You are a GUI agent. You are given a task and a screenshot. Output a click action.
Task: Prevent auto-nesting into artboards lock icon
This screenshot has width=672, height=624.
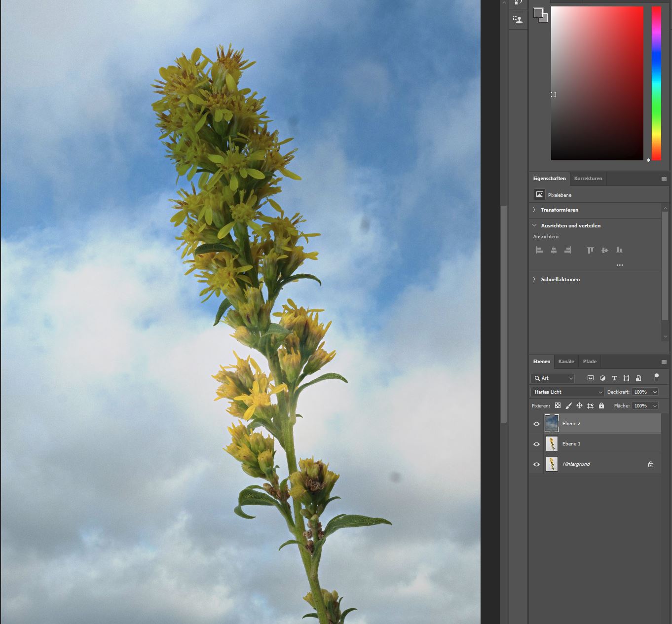coord(591,405)
